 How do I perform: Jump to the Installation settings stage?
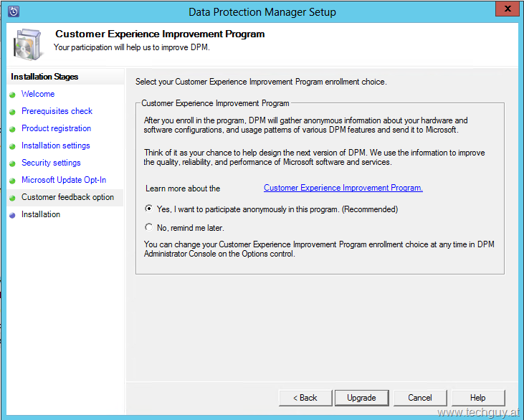click(55, 145)
